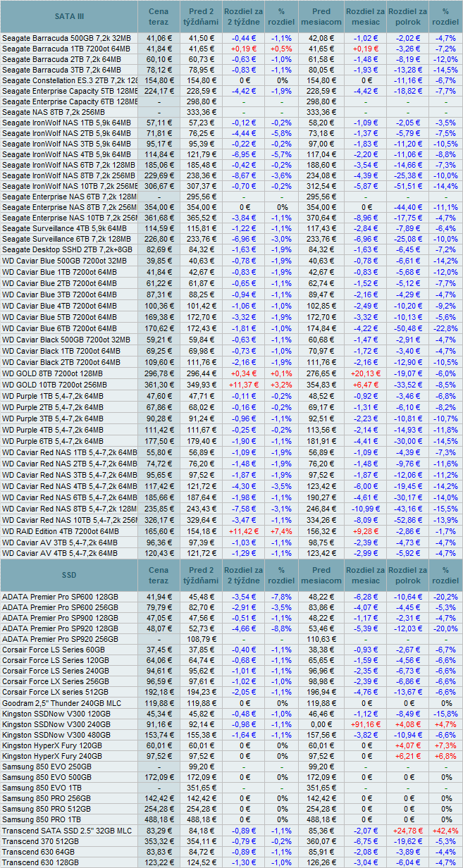Click the -19,62 € half-year difference for Transcend 370 512GB
Screen dimensions: 463x868
(408, 842)
